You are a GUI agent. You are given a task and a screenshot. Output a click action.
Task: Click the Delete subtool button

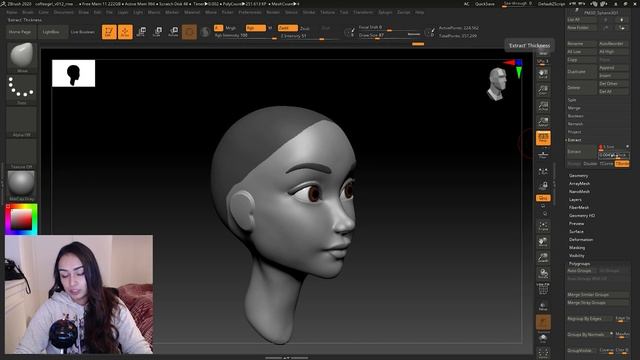click(x=582, y=87)
